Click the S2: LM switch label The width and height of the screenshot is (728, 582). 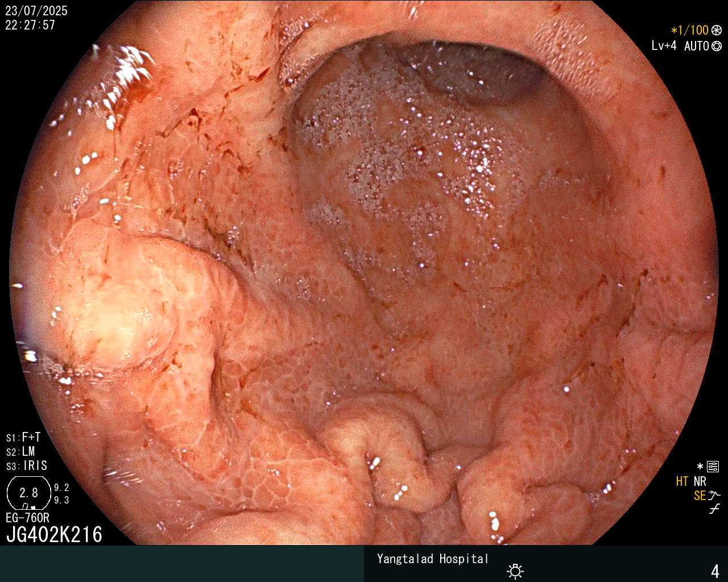(20, 451)
